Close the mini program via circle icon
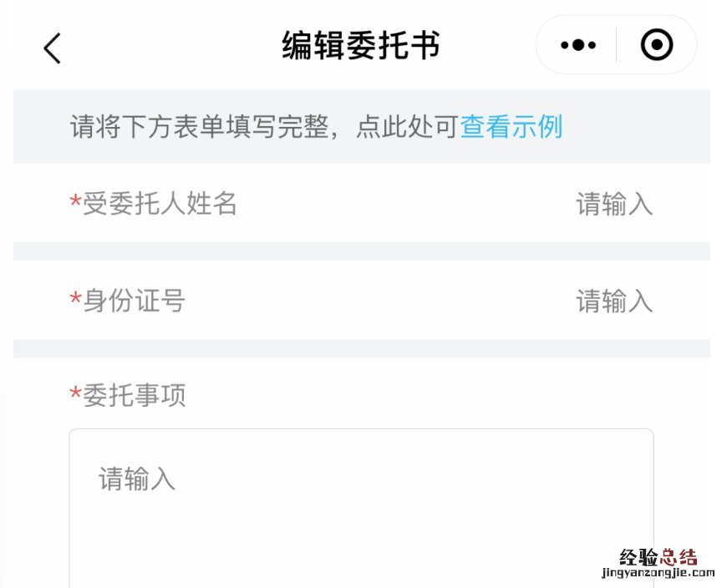The image size is (727, 588). pos(657,45)
